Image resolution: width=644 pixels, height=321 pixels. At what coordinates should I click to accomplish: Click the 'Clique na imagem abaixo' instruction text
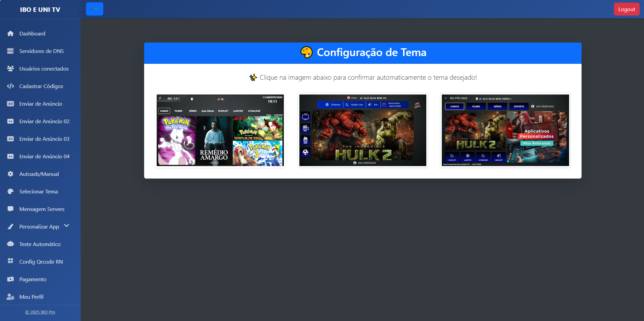(x=368, y=77)
